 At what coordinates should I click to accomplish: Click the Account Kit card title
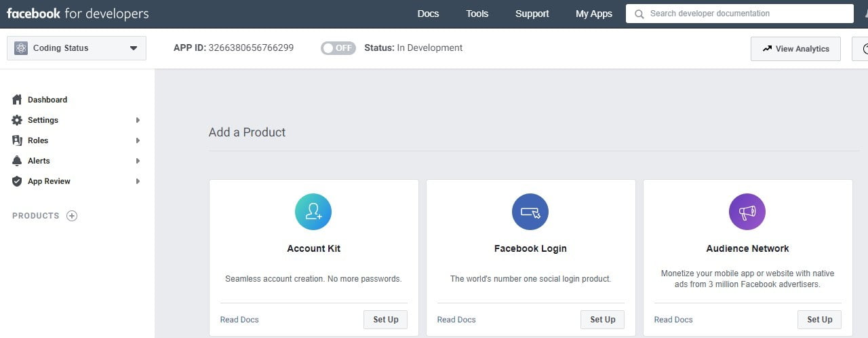click(314, 248)
